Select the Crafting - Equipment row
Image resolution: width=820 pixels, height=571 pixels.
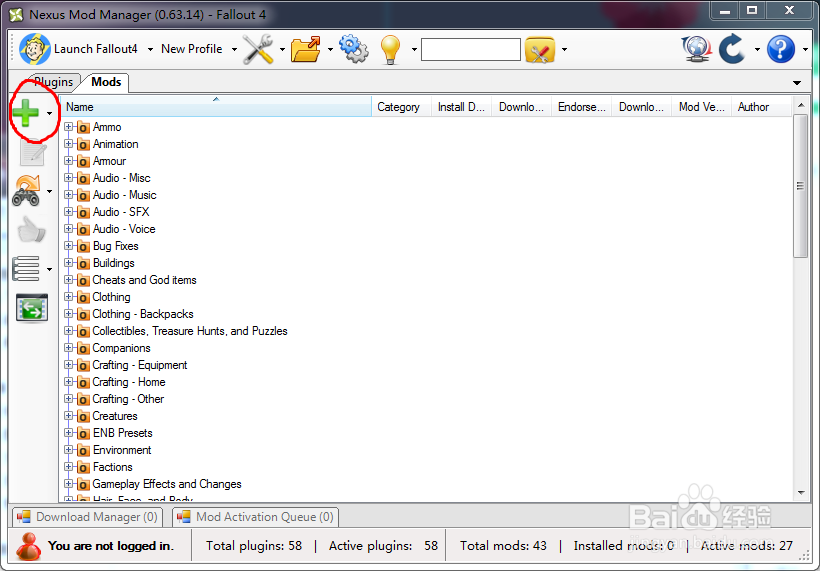[x=140, y=365]
